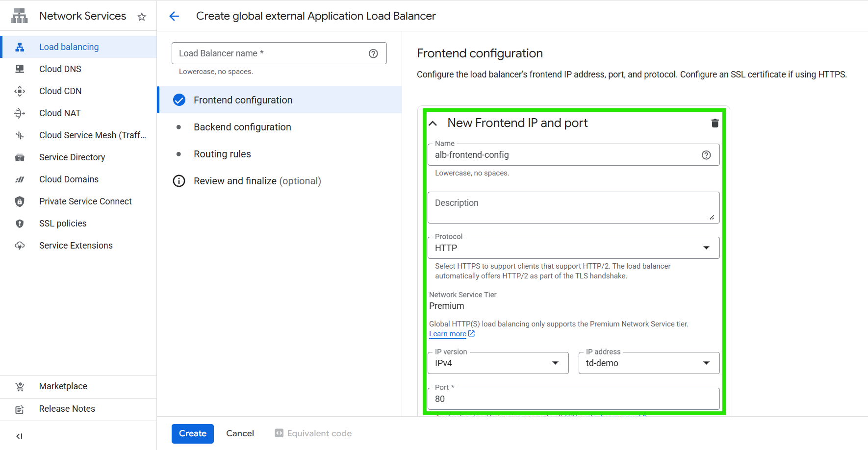Open the IP version dropdown
Screen dimensions: 868x450
click(497, 363)
